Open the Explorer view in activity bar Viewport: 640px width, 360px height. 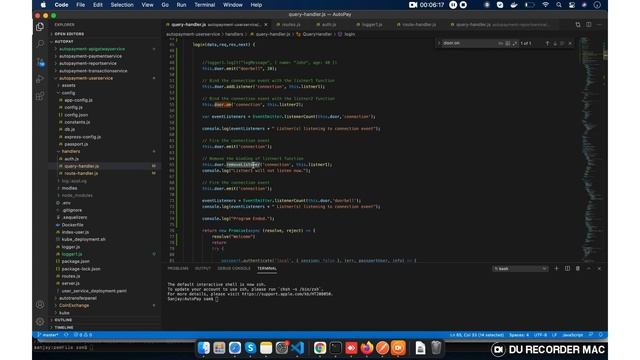tap(40, 27)
